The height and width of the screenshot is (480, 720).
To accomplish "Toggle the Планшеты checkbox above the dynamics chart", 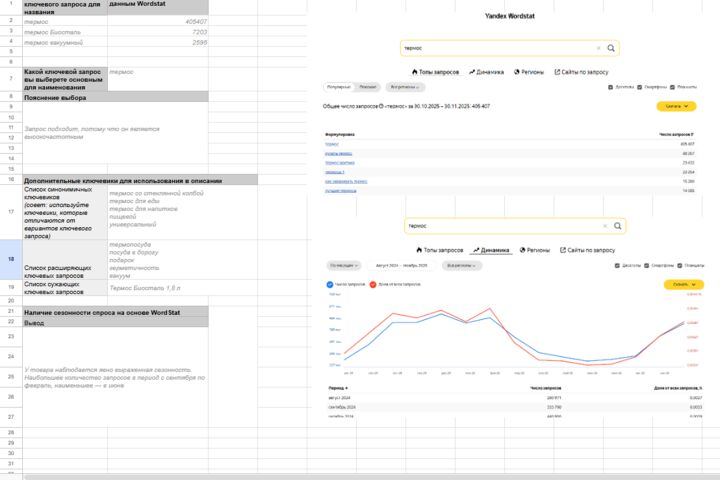I will tap(680, 265).
